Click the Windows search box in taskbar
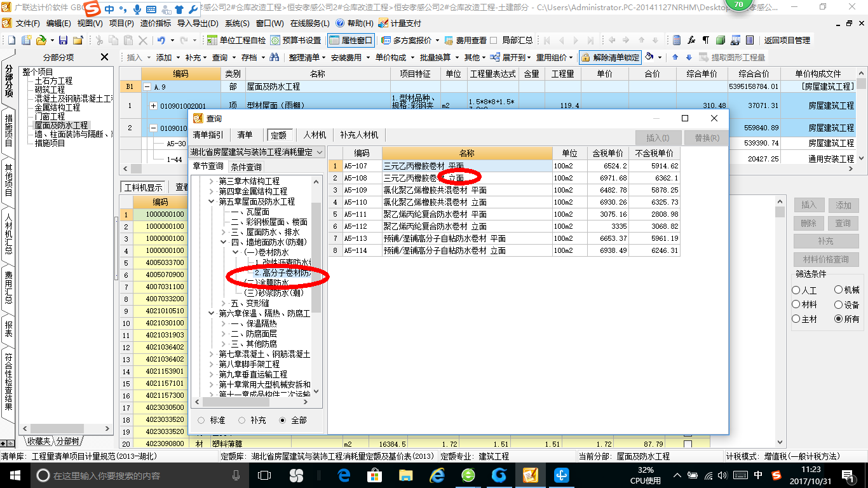This screenshot has width=868, height=488. 139,475
